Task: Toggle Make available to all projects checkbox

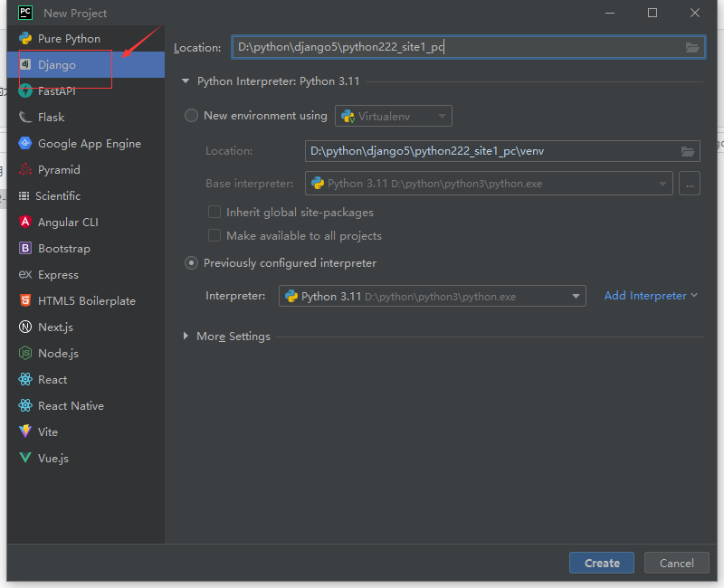Action: coord(214,235)
